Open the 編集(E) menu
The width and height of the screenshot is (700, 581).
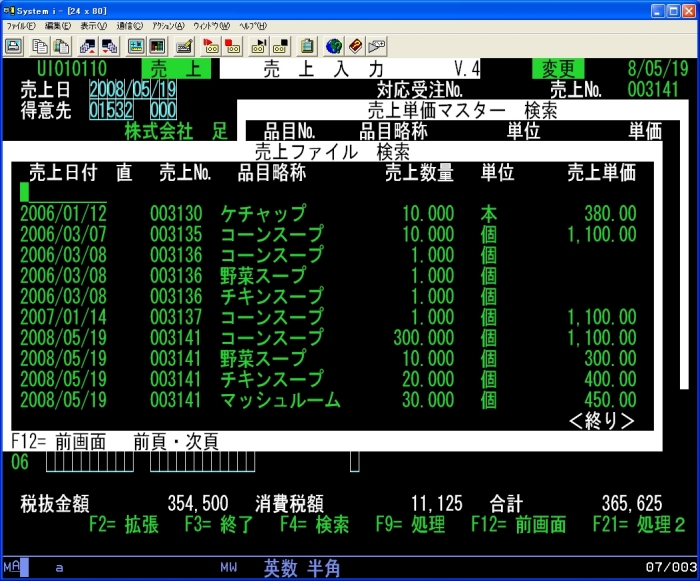pos(58,25)
